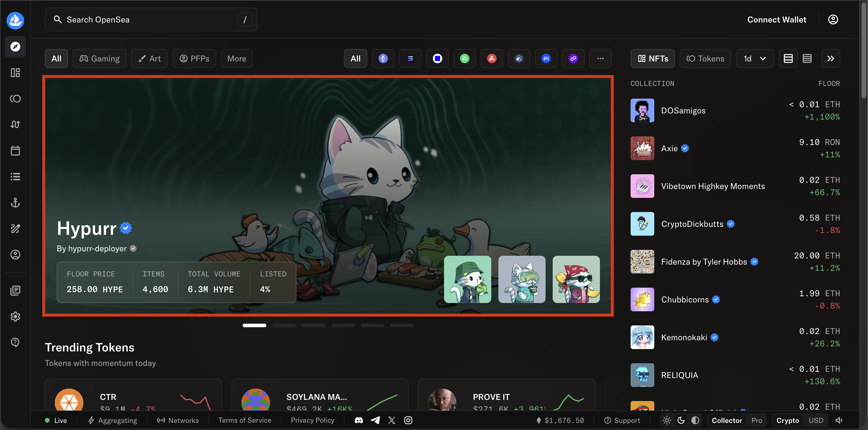The width and height of the screenshot is (868, 430).
Task: Open the Activity list icon in sidebar
Action: 15,176
